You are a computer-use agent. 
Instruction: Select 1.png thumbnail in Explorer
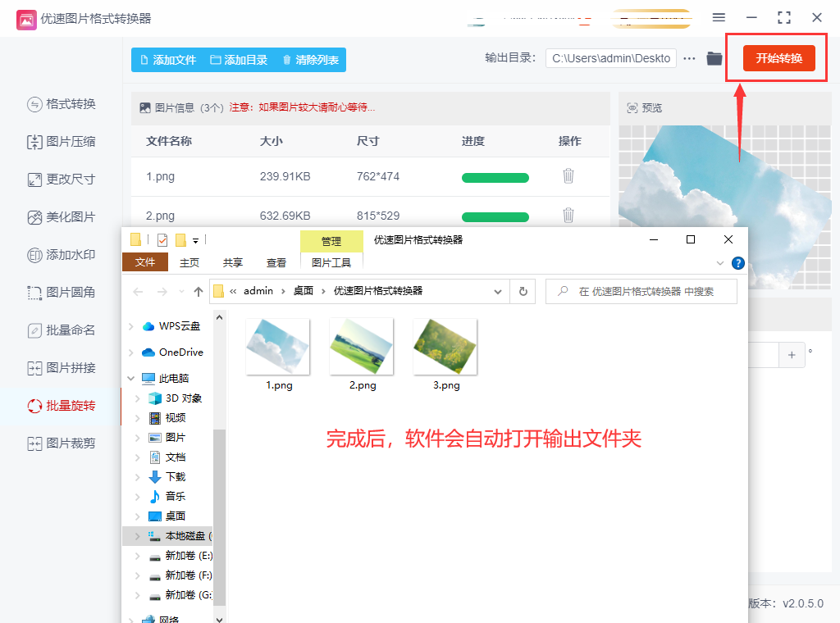point(278,346)
